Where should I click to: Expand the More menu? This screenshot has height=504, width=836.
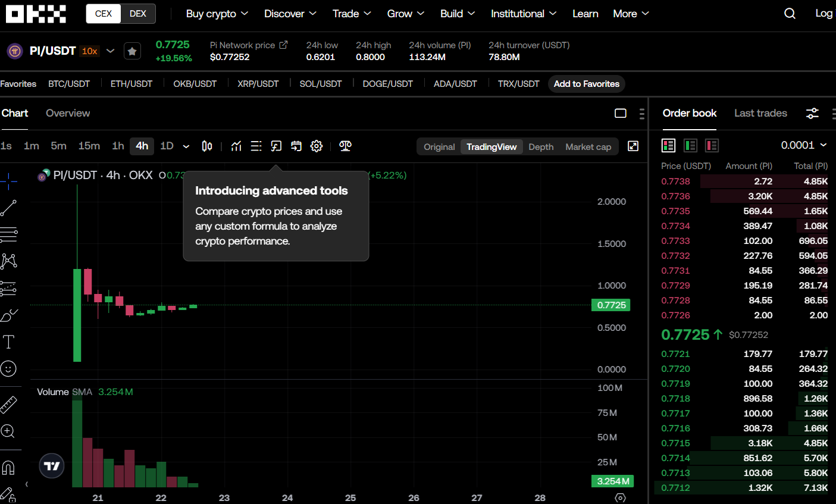point(631,14)
